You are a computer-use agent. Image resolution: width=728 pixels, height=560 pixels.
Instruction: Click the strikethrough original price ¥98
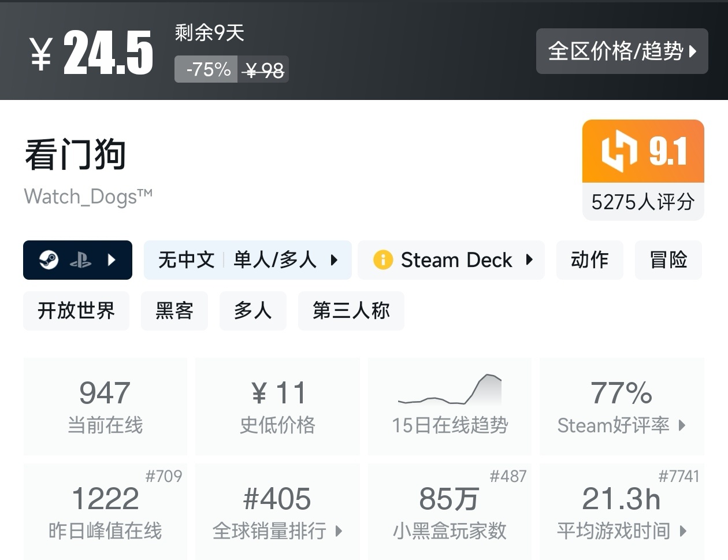click(x=263, y=69)
